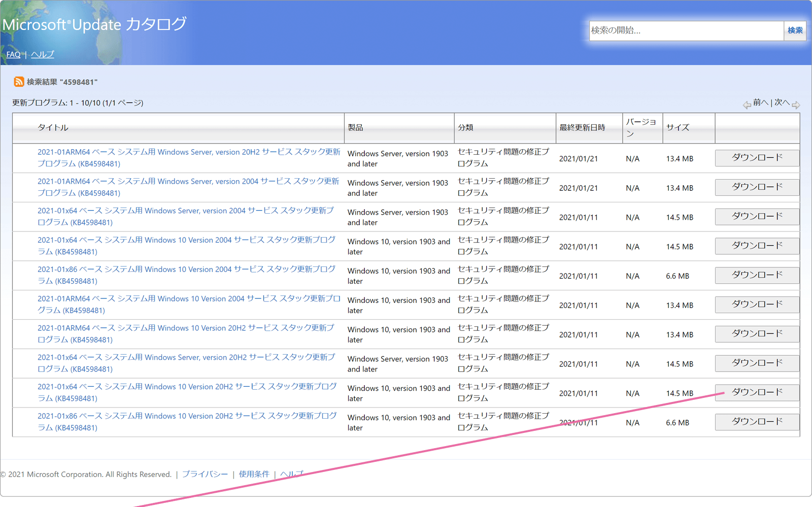Download x64 Windows 10 Version 2004 update

[x=757, y=246]
